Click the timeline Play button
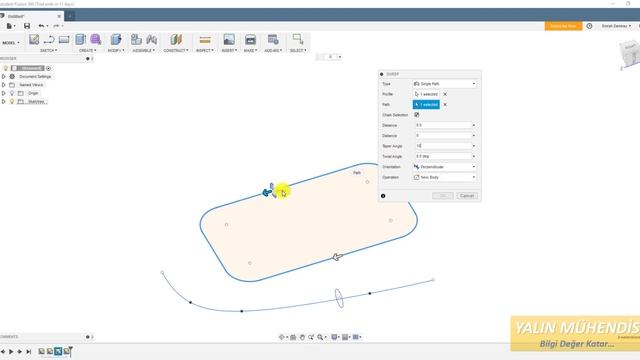Image resolution: width=640 pixels, height=360 pixels. tap(11, 351)
